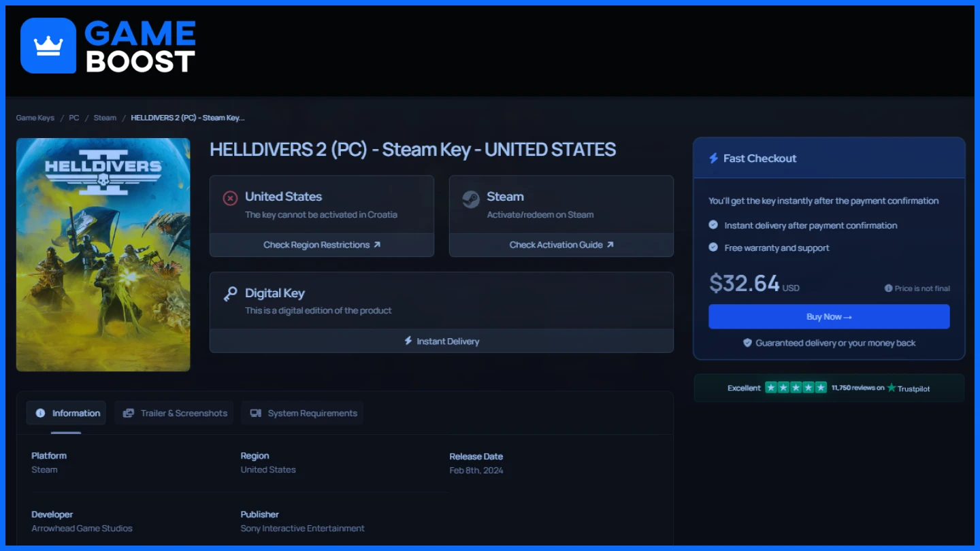Click the Steam value under Platform

(x=44, y=469)
